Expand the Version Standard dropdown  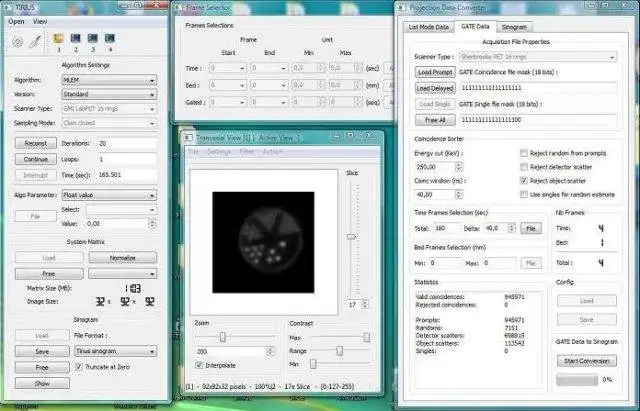click(109, 94)
